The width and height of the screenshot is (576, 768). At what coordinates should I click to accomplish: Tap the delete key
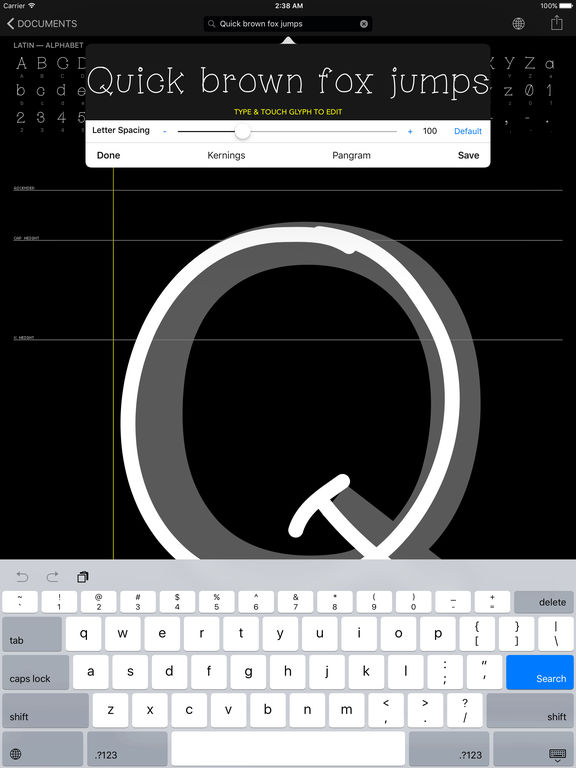point(544,602)
